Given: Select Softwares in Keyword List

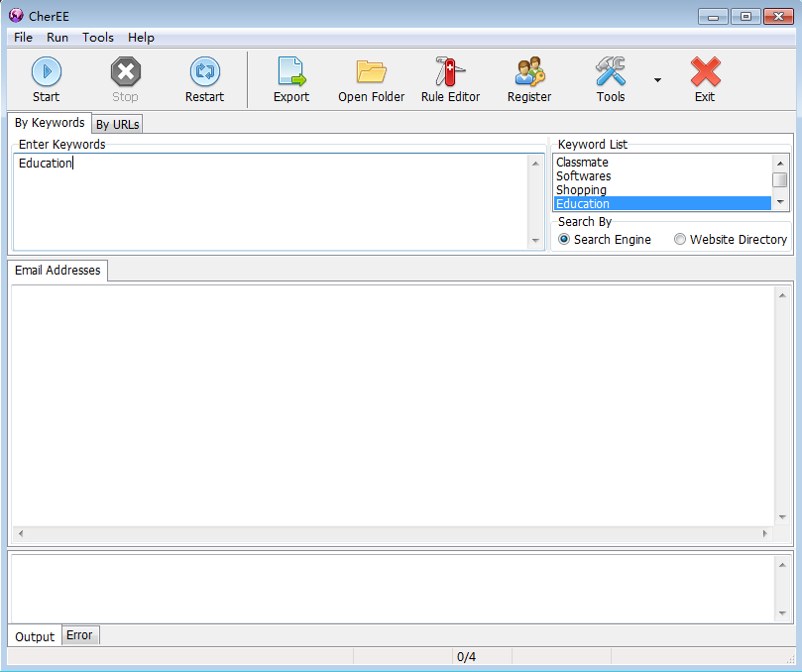Looking at the screenshot, I should point(662,175).
